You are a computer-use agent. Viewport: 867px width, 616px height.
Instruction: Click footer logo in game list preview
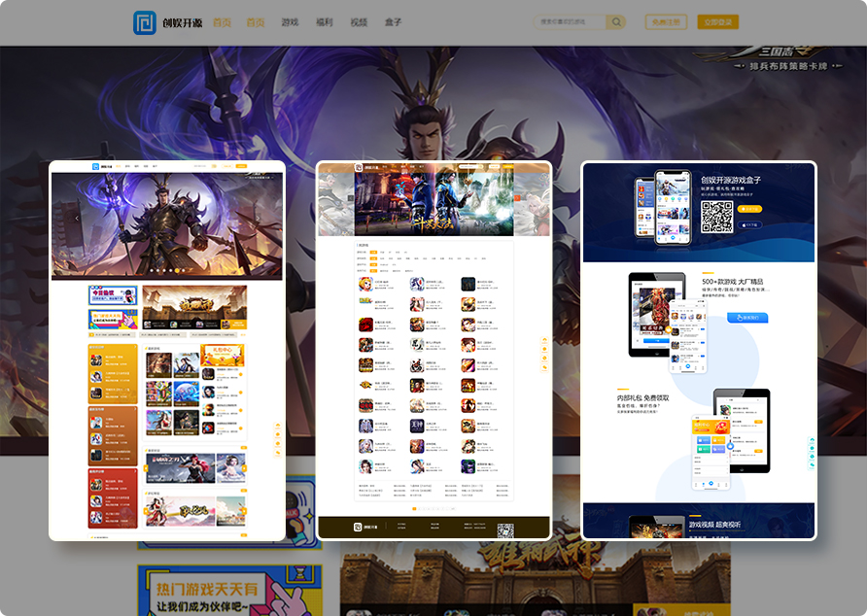pos(365,527)
